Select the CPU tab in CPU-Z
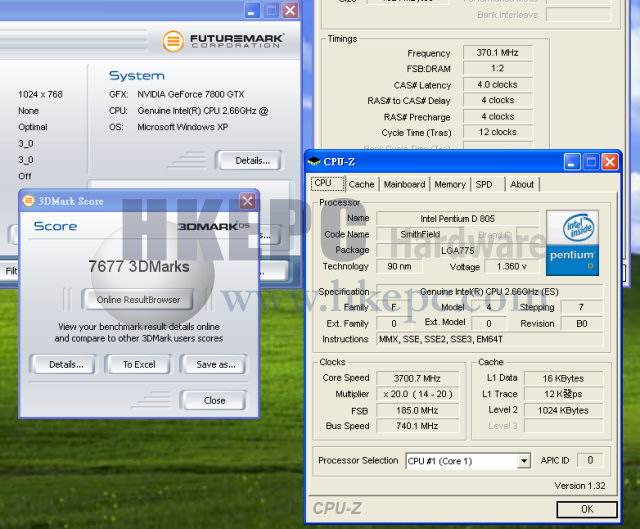Image resolution: width=640 pixels, height=529 pixels. [327, 183]
